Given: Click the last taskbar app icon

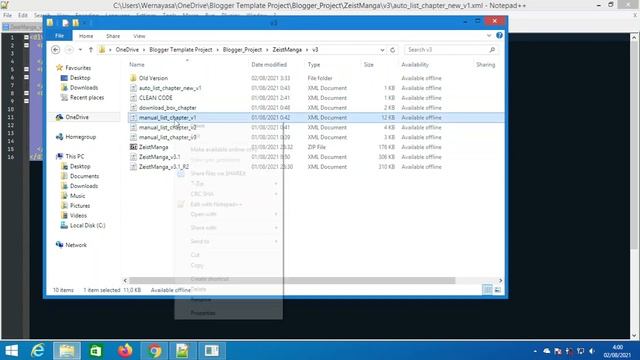Looking at the screenshot, I should (212, 351).
